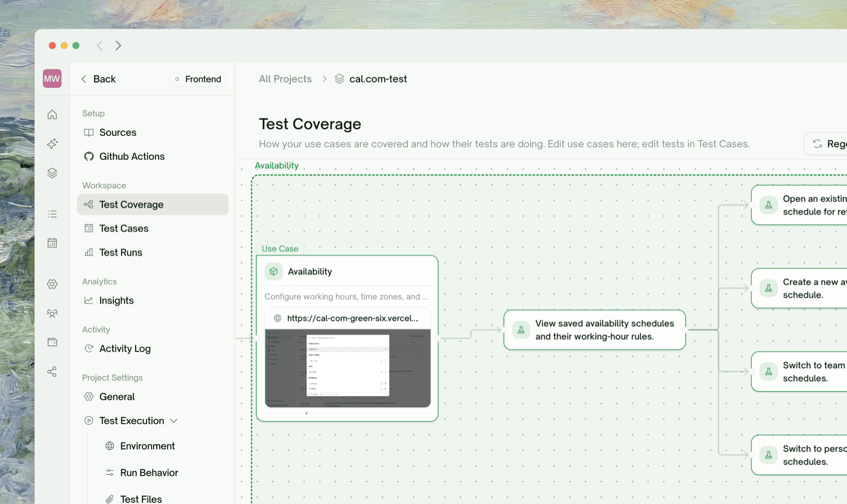
Task: Open Insights under Analytics
Action: (x=153, y=300)
